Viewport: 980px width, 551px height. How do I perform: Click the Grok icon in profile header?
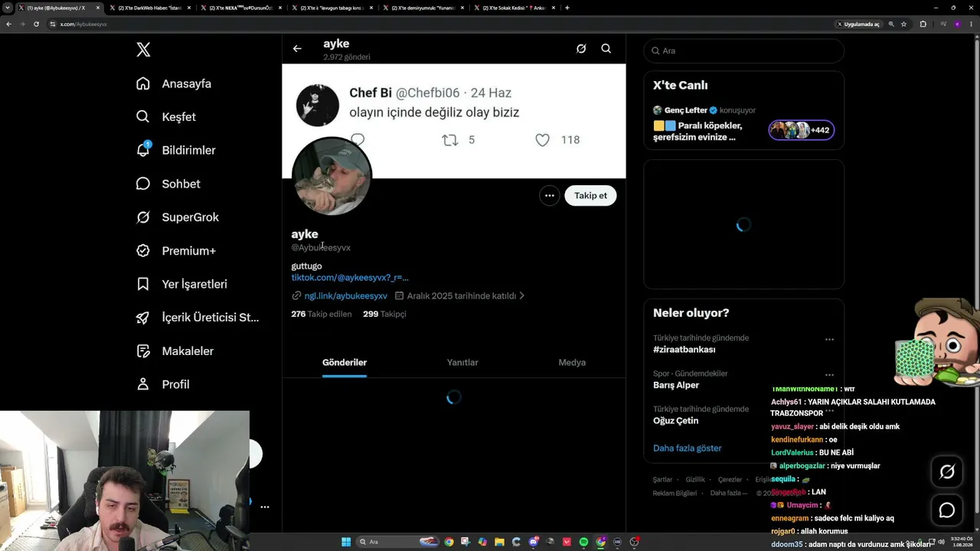(x=581, y=49)
